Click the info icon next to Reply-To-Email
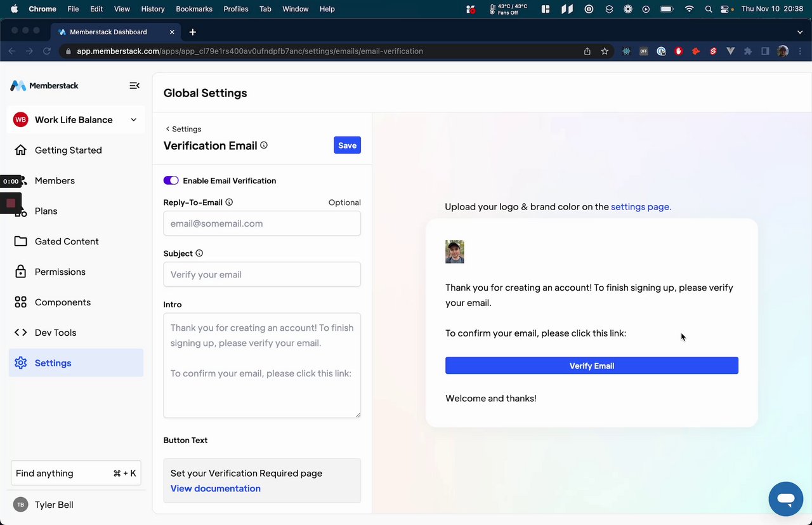 point(229,203)
